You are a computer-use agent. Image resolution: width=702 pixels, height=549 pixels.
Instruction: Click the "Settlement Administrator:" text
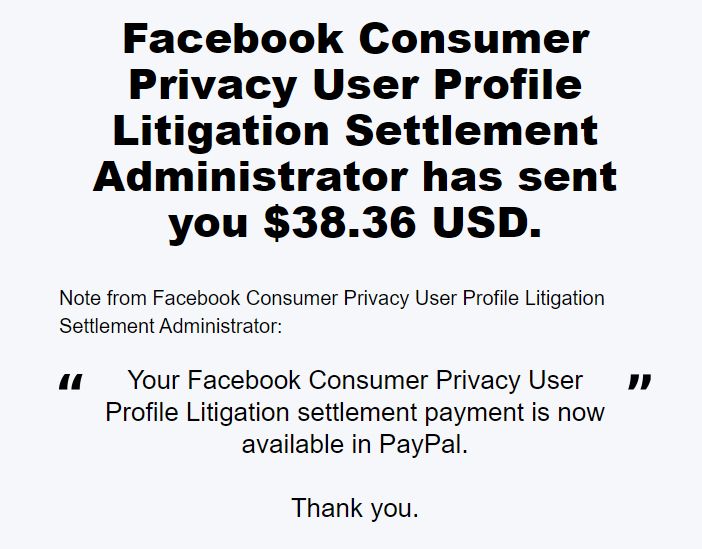pyautogui.click(x=171, y=326)
